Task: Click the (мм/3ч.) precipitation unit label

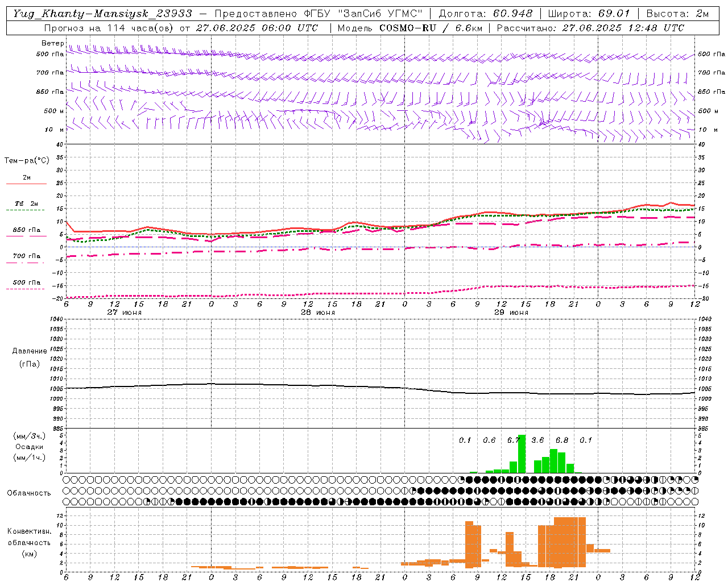Action: [29, 436]
